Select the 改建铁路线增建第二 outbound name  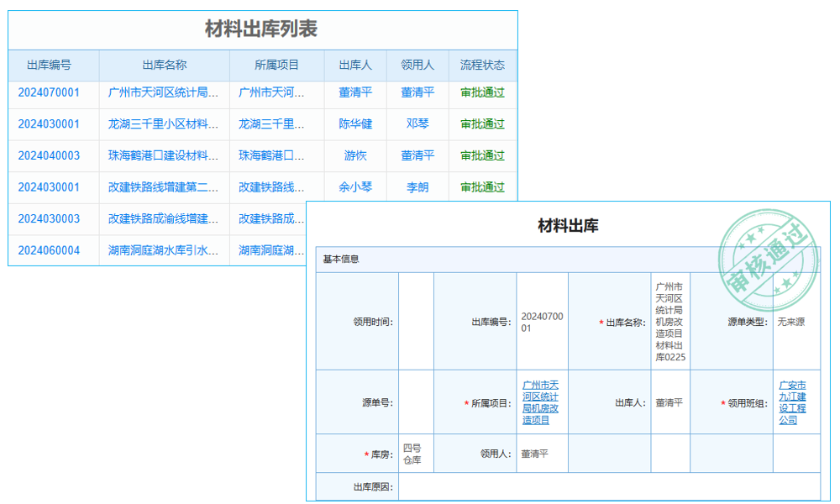163,187
